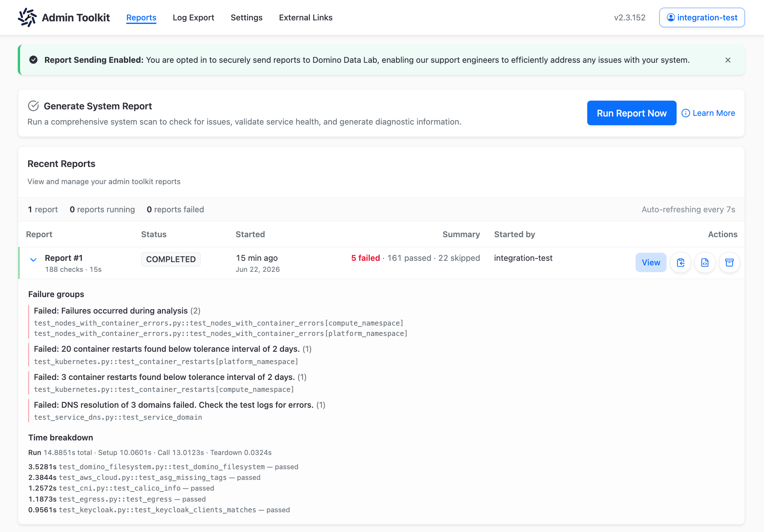Click the Status column header
Image resolution: width=764 pixels, height=532 pixels.
click(x=153, y=234)
